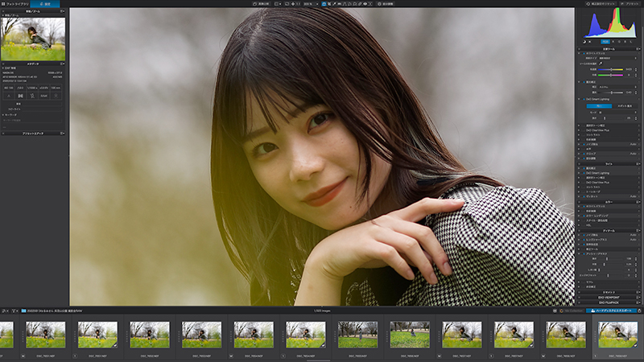Click the compare (比較) toolbar button
This screenshot has height=362, width=644.
coord(261,4)
